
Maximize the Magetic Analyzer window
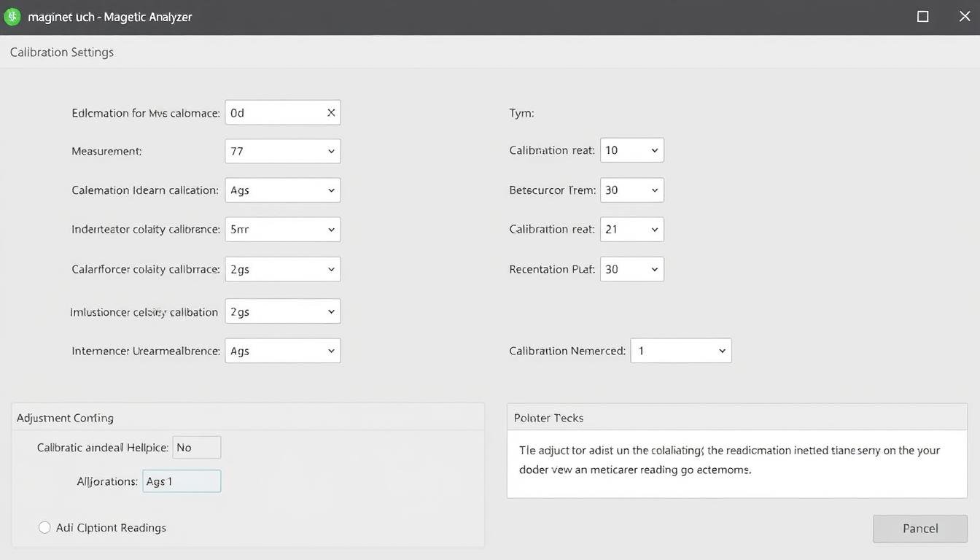(922, 17)
